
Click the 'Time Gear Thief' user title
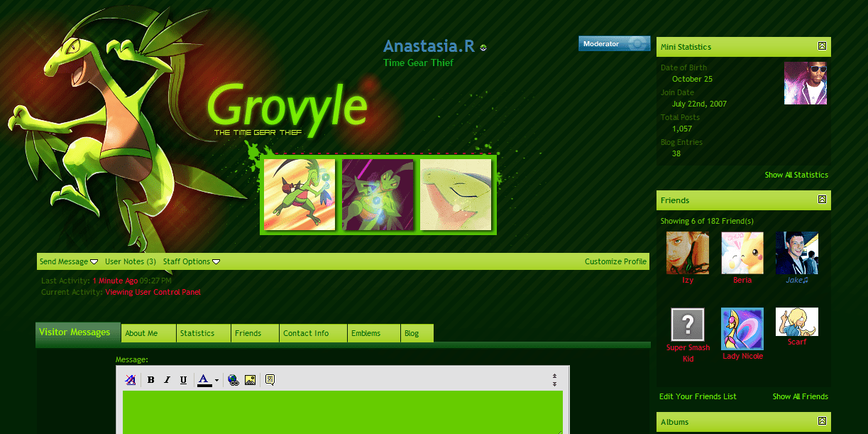coord(418,63)
